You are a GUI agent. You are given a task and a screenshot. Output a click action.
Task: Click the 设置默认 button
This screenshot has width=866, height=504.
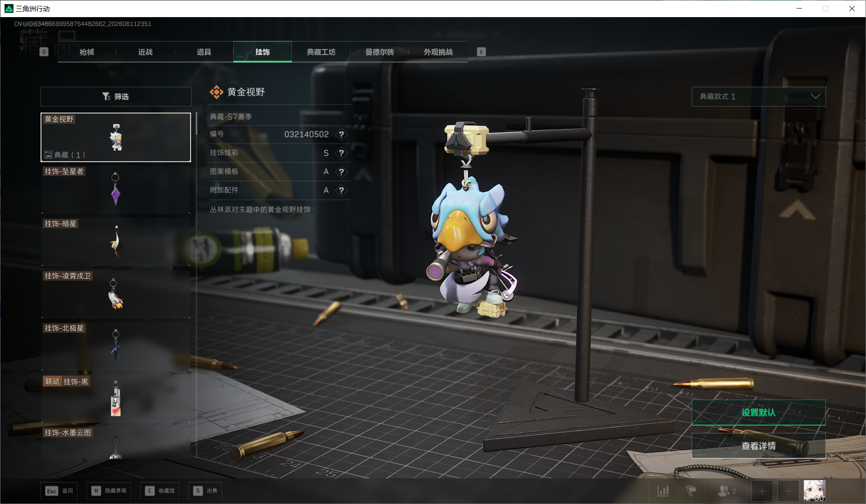tap(758, 413)
